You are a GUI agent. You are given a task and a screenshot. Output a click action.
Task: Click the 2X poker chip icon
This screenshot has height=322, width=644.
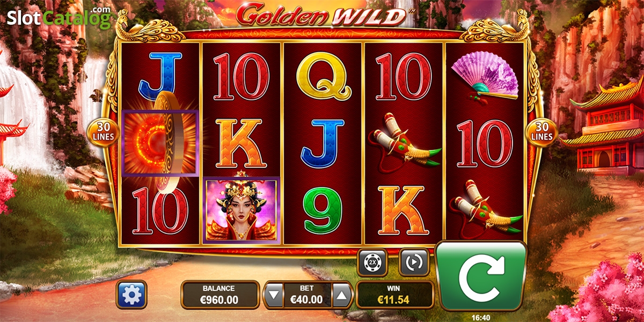click(x=372, y=262)
